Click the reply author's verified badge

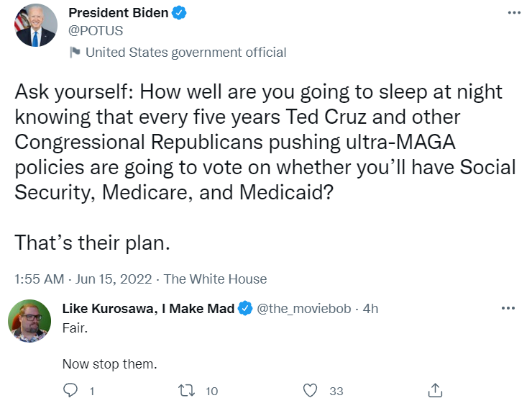click(x=244, y=309)
